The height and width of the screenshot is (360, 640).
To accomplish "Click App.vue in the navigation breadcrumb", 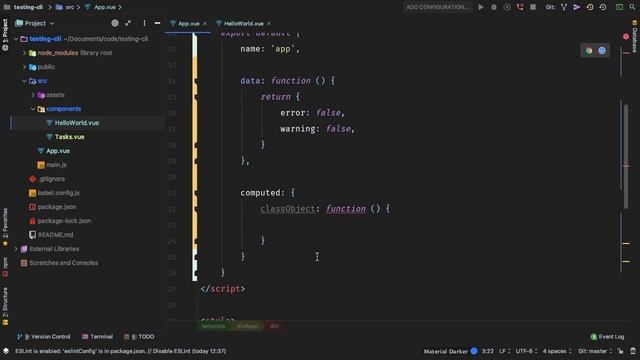I will [105, 7].
